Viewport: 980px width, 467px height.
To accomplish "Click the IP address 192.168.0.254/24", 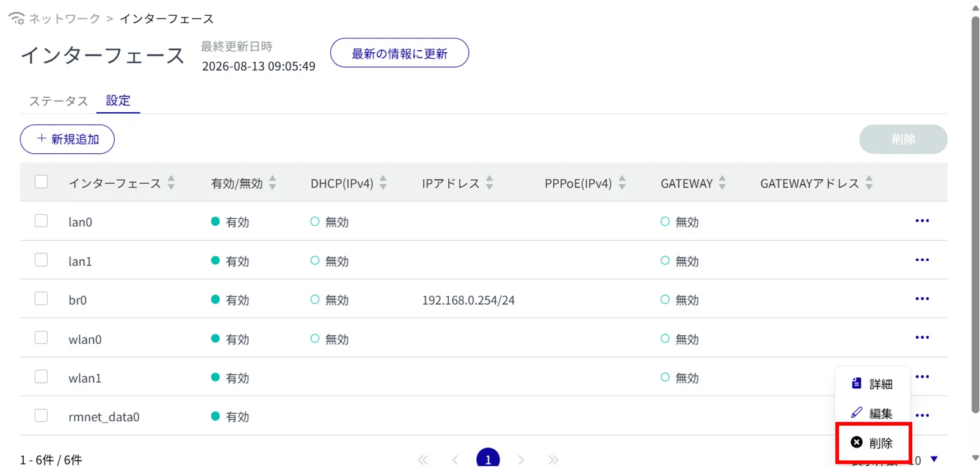I will point(468,300).
